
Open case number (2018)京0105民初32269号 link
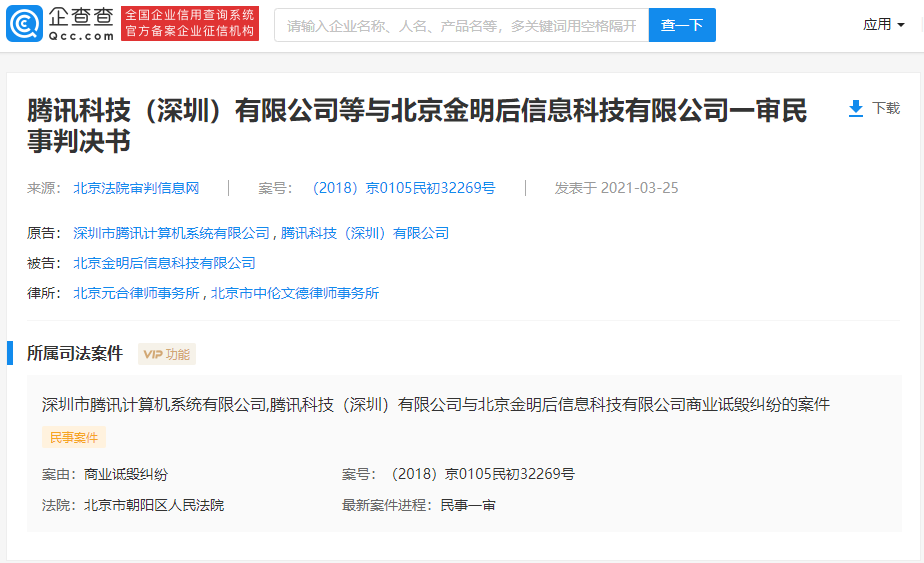click(403, 188)
